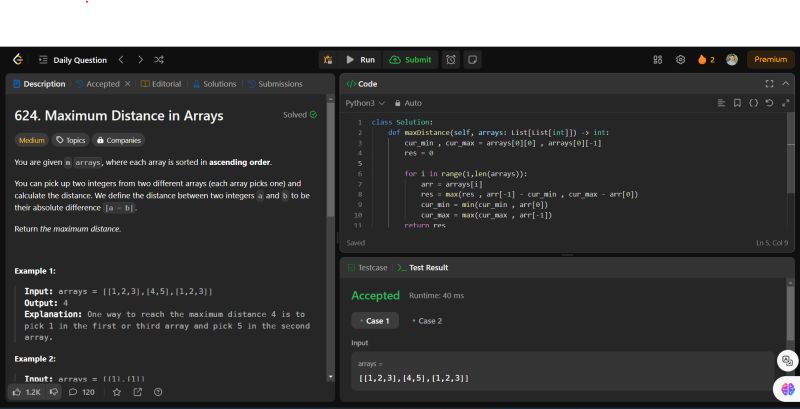Image resolution: width=800 pixels, height=409 pixels.
Task: Click the editor bookmark icon
Action: click(737, 103)
